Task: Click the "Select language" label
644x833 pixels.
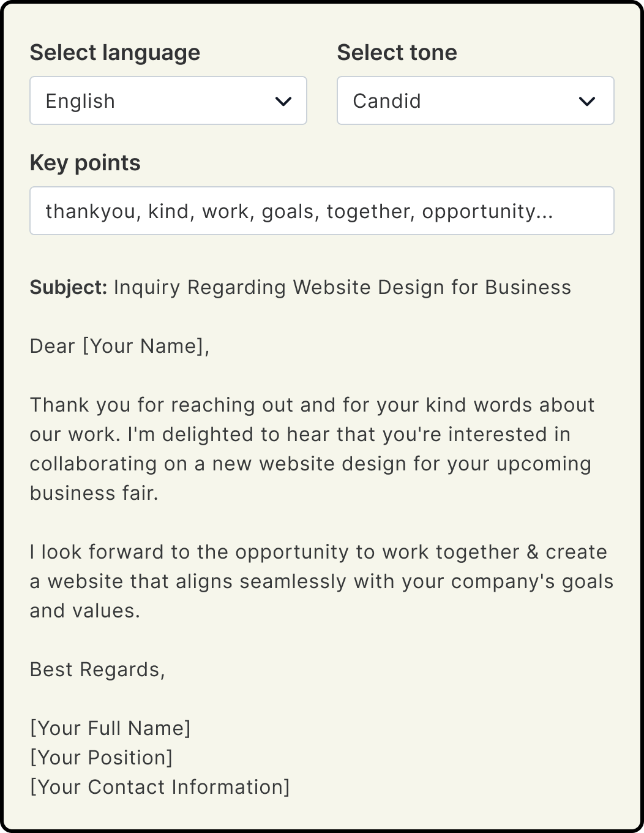Action: tap(114, 53)
